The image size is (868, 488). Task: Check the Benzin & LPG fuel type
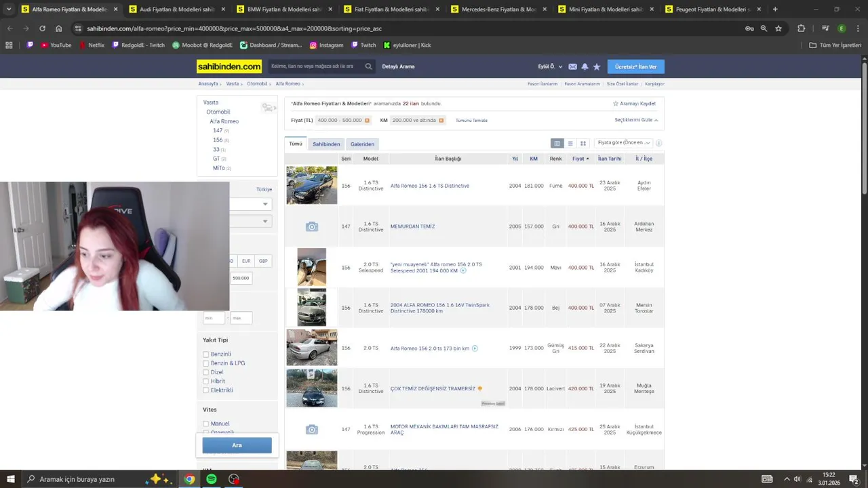coord(205,363)
